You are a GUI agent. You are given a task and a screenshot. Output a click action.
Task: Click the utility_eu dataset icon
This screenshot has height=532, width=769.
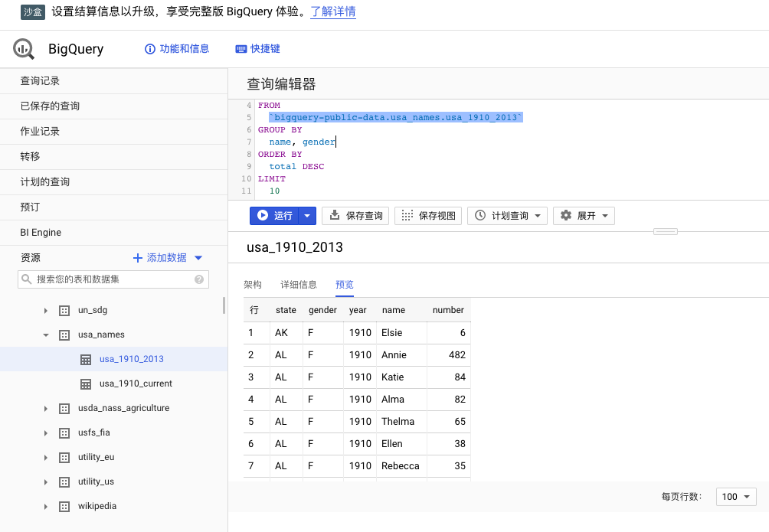click(64, 458)
